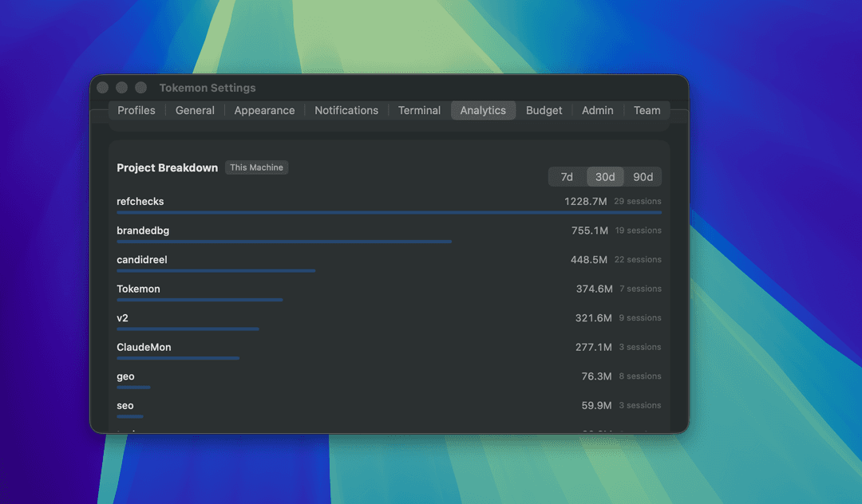Open the Team tab
This screenshot has width=862, height=504.
646,110
